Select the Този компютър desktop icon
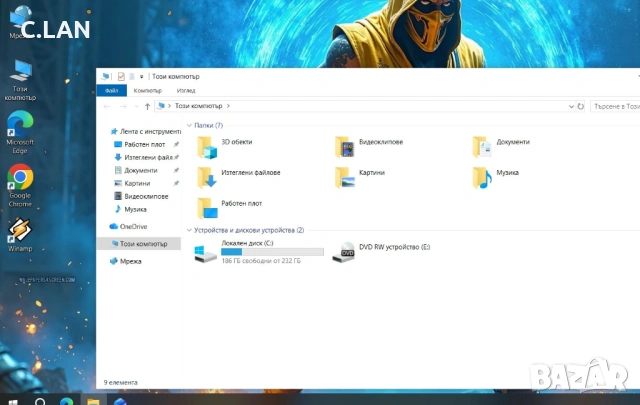Viewport: 640px width, 405px height. click(x=20, y=80)
